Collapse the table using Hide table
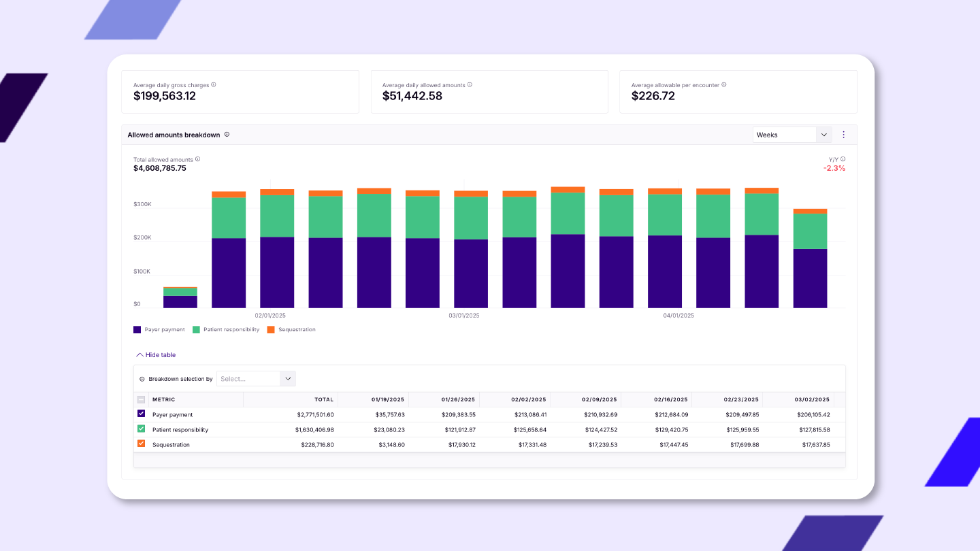Viewport: 980px width, 551px height. [x=156, y=355]
